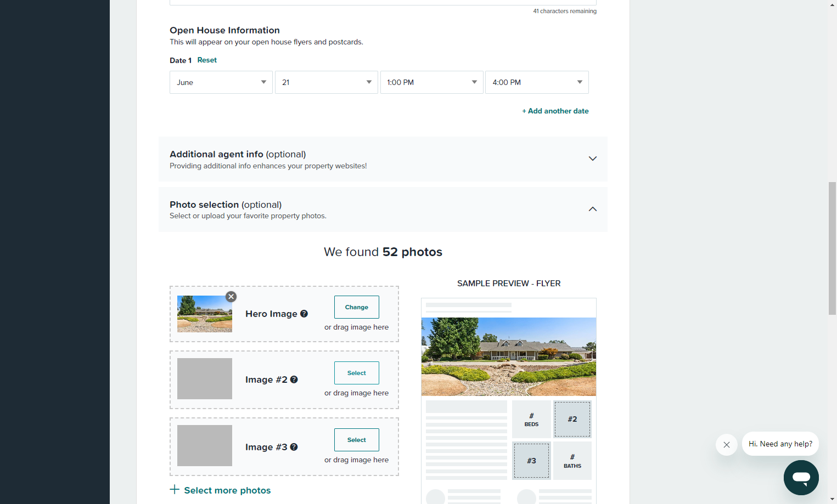The height and width of the screenshot is (504, 837).
Task: Open the start time dropdown showing 1:00 PM
Action: 432,82
